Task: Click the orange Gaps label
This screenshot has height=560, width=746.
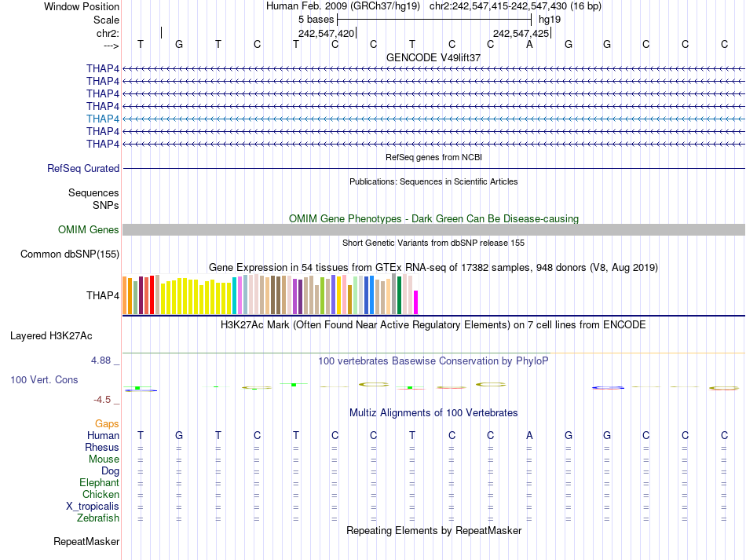Action: [x=107, y=423]
